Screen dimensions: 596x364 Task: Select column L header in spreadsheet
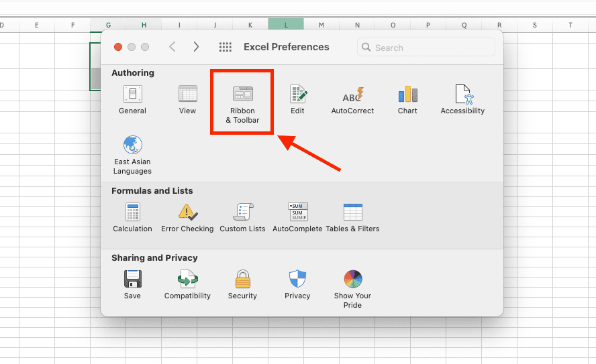(x=286, y=25)
